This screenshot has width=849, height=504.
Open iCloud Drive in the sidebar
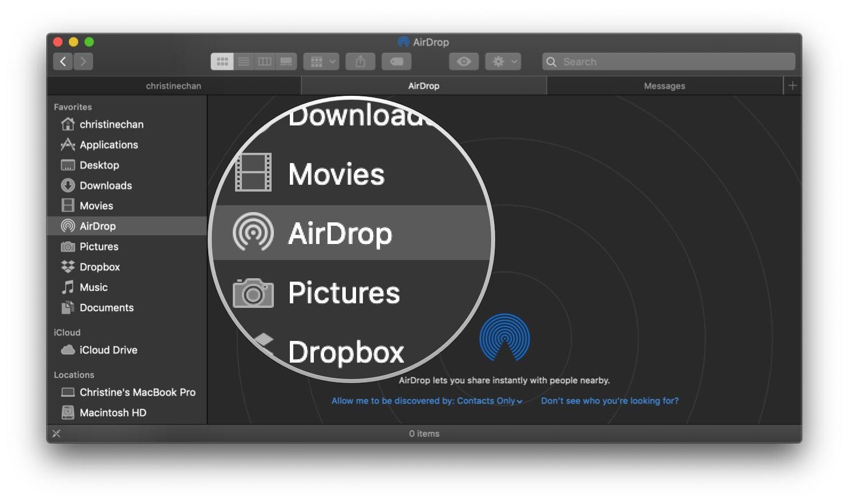[127, 350]
